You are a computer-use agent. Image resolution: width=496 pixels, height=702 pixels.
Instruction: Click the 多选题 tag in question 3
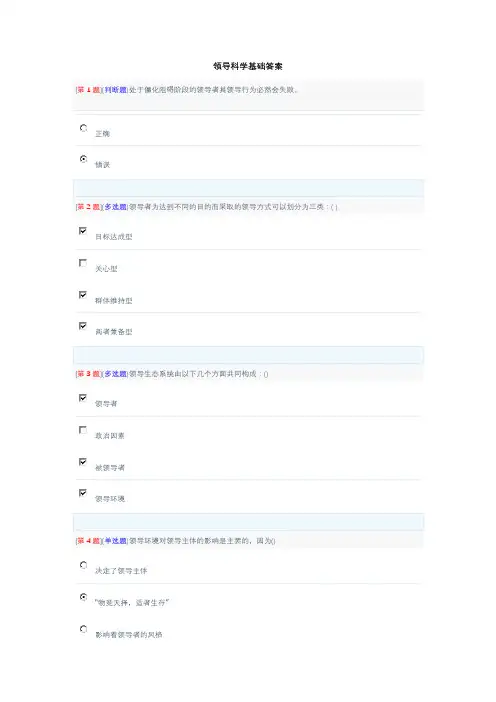(116, 374)
